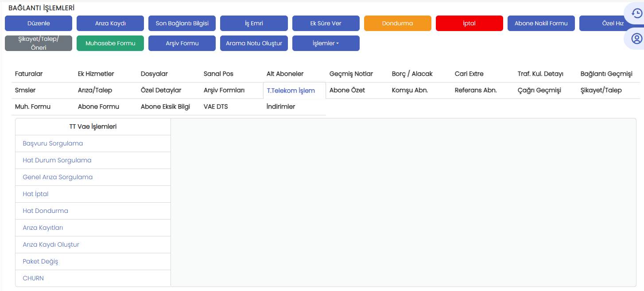The height and width of the screenshot is (291, 644).
Task: Click the Özel Hız button
Action: click(x=612, y=24)
